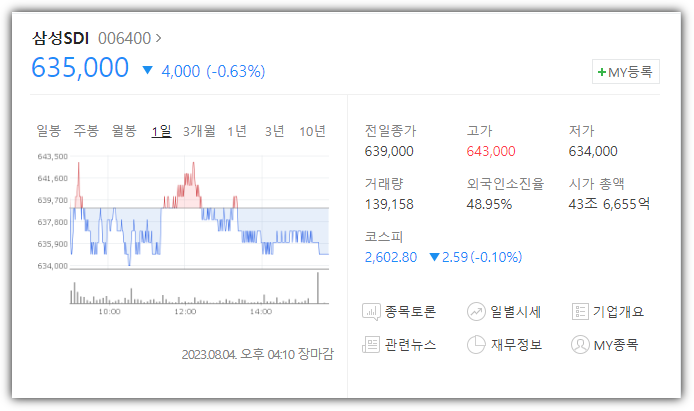Click the market cap 43조 6,655억

(609, 204)
